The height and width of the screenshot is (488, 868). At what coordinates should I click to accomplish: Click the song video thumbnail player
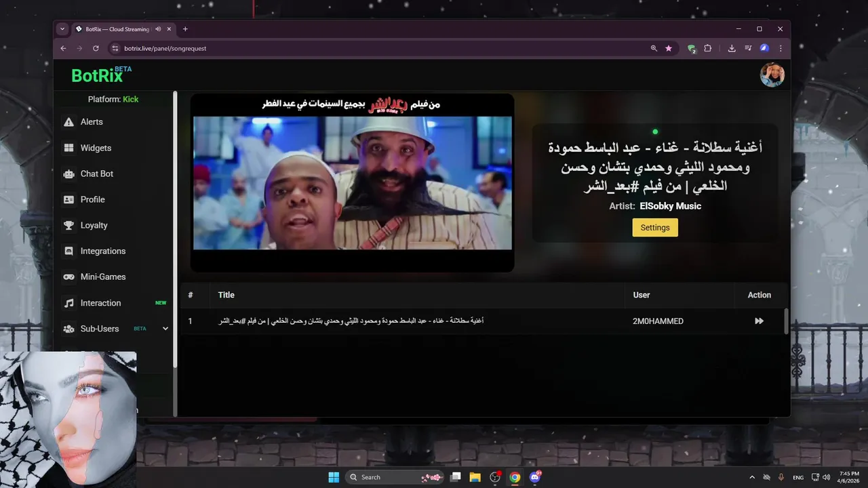353,183
